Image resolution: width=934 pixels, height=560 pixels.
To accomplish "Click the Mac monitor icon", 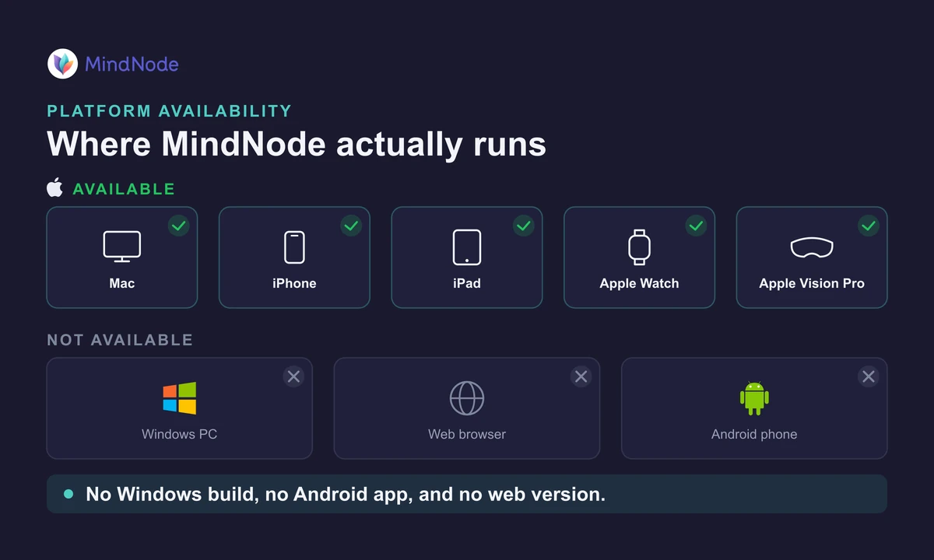I will coord(122,247).
